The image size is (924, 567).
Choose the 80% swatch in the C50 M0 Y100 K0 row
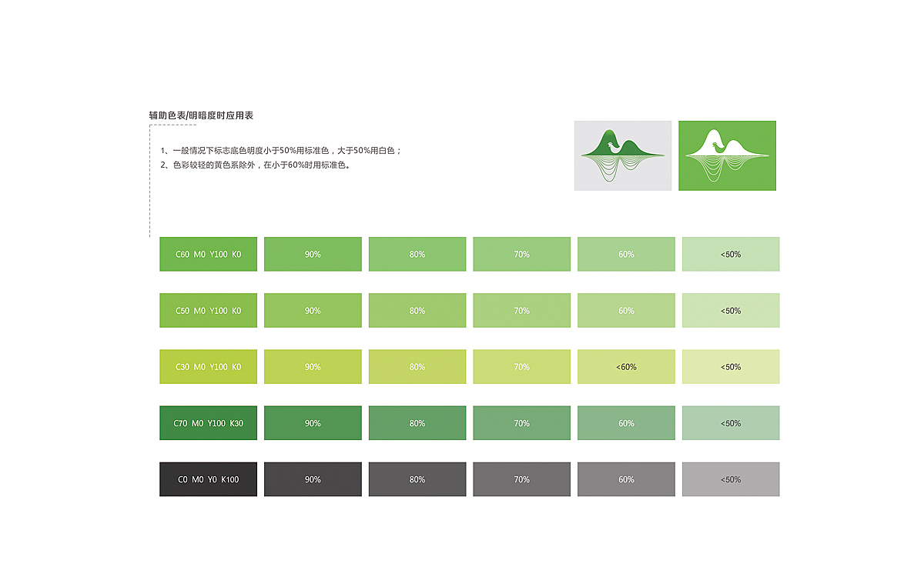tap(417, 310)
